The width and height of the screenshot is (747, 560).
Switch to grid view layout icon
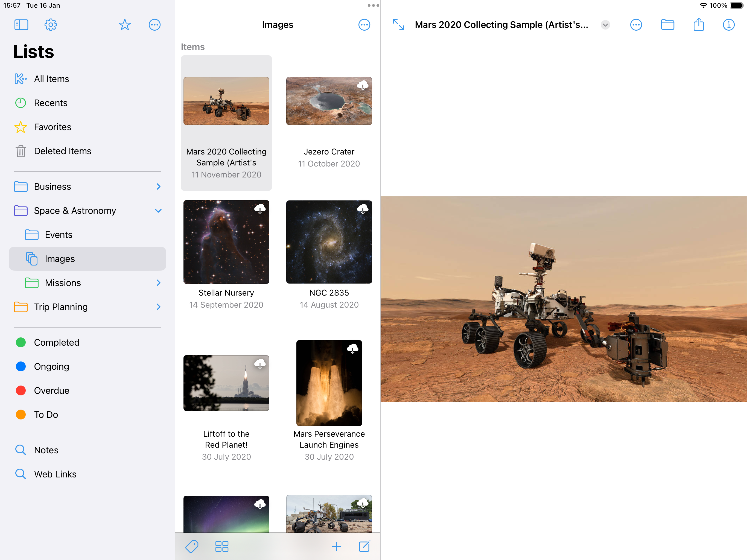(x=222, y=546)
